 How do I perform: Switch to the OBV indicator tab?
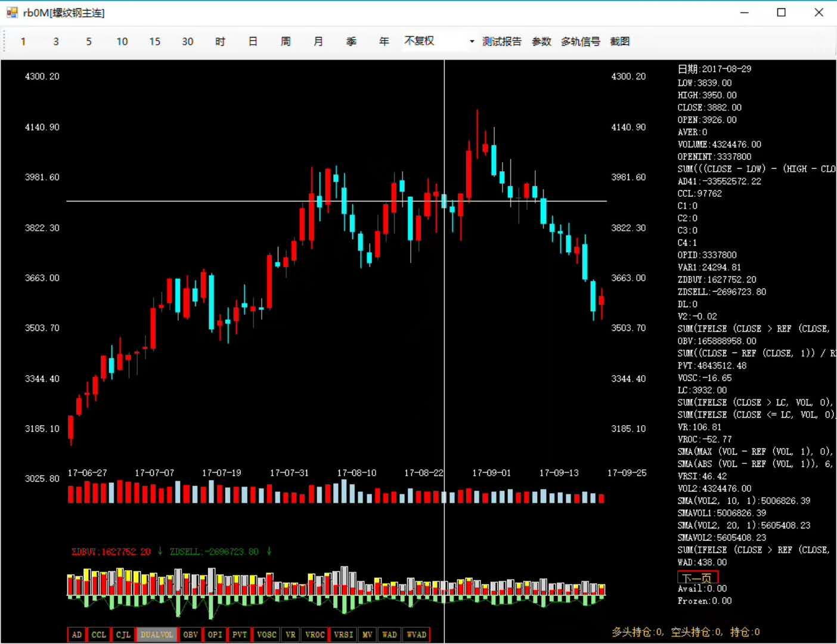tap(190, 634)
